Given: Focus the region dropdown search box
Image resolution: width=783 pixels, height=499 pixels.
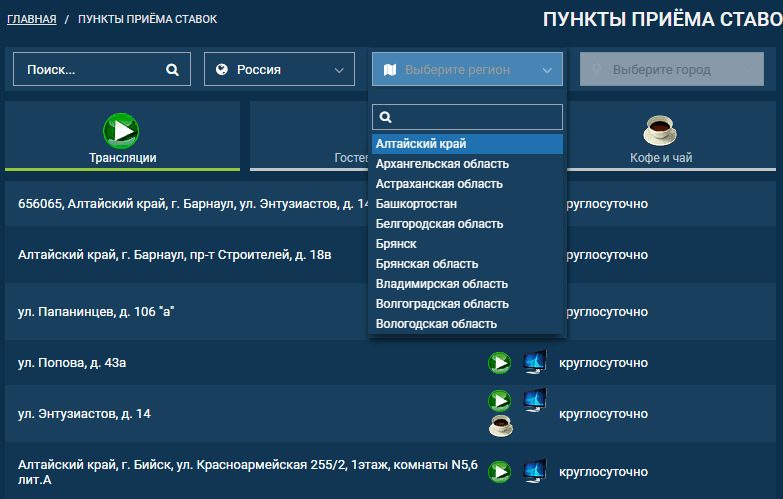Looking at the screenshot, I should [x=467, y=117].
